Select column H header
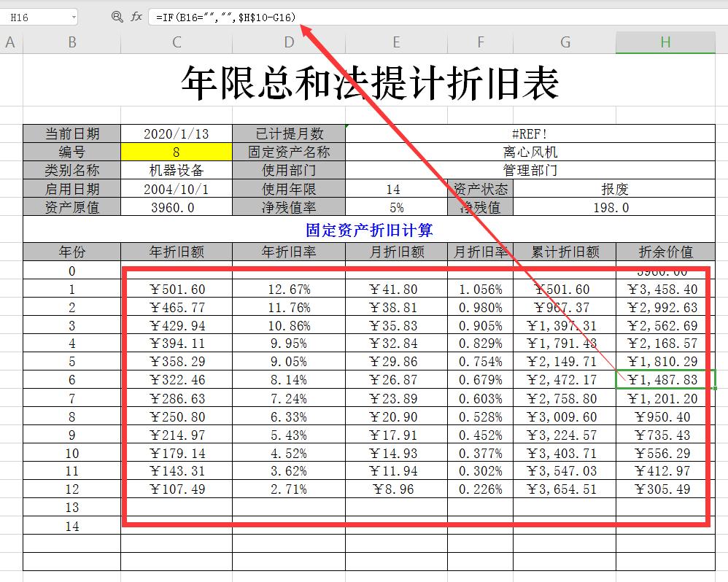The width and height of the screenshot is (728, 582). click(665, 42)
